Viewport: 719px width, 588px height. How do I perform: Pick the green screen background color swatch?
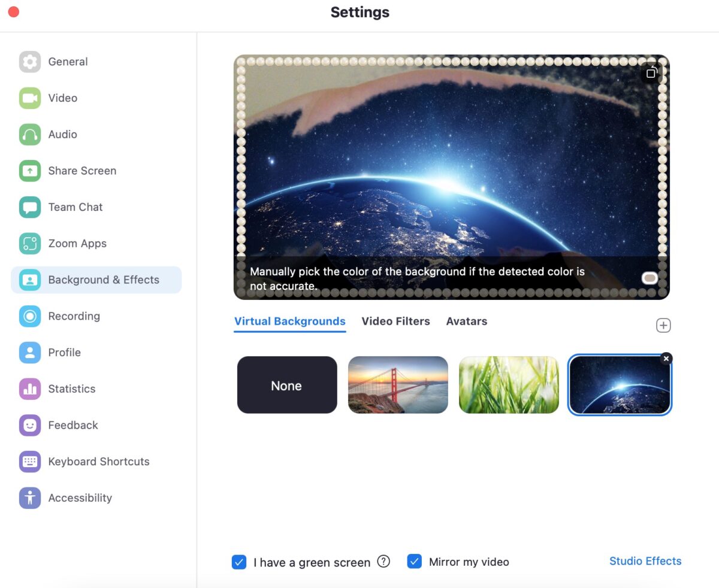pyautogui.click(x=649, y=278)
